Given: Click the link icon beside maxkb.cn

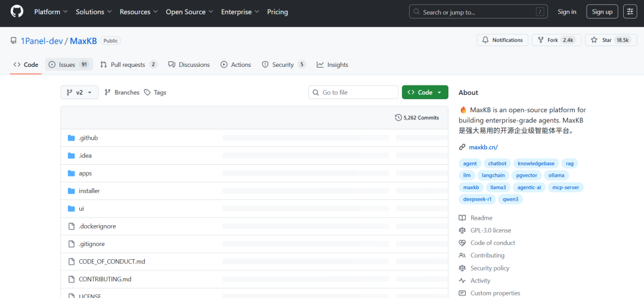Looking at the screenshot, I should click(462, 147).
